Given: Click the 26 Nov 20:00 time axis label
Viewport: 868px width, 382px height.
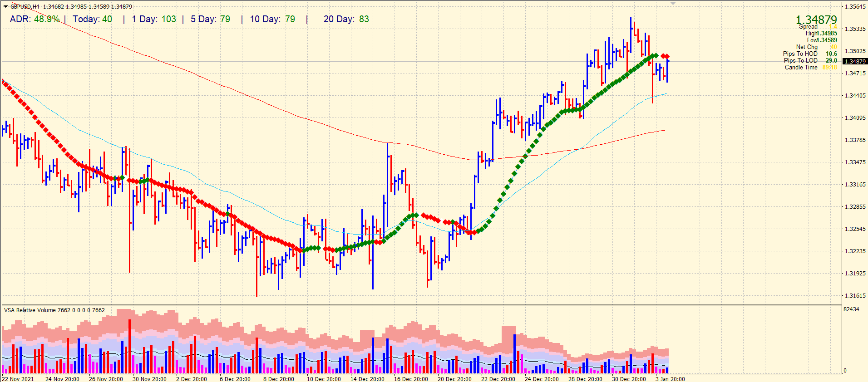Looking at the screenshot, I should [x=106, y=379].
